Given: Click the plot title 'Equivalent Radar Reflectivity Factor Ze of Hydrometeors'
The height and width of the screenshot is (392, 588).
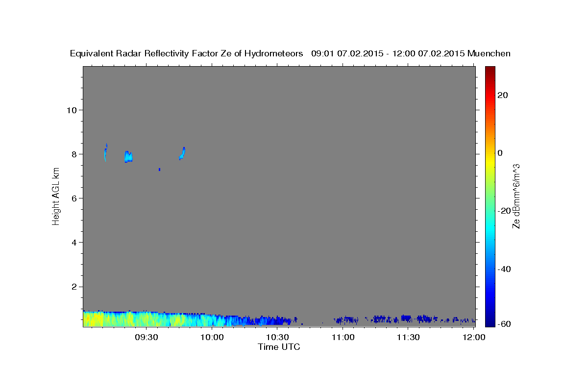Looking at the screenshot, I should pyautogui.click(x=186, y=54).
